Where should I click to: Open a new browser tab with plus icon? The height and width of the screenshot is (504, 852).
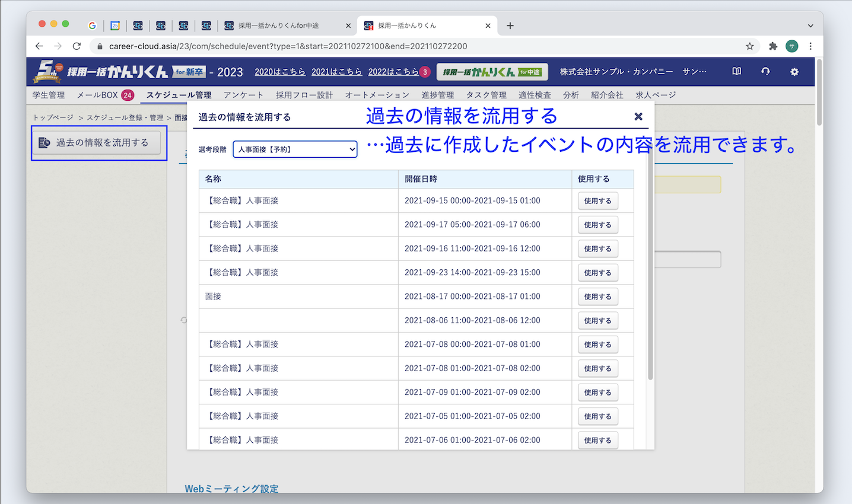click(510, 25)
